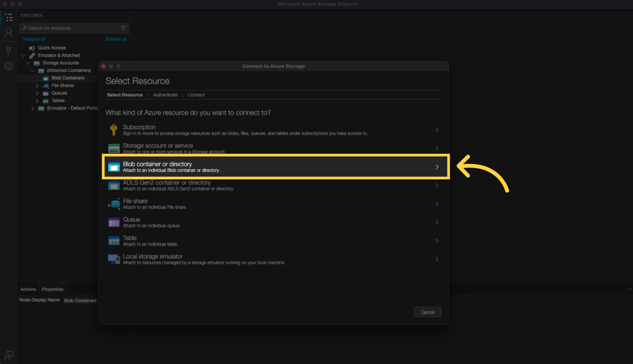Click the Blob container folder icon
The height and width of the screenshot is (364, 633).
point(114,167)
